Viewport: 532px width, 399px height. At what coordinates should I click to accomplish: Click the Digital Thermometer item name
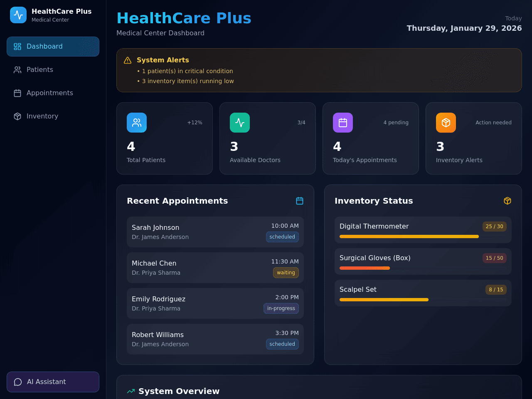(374, 226)
